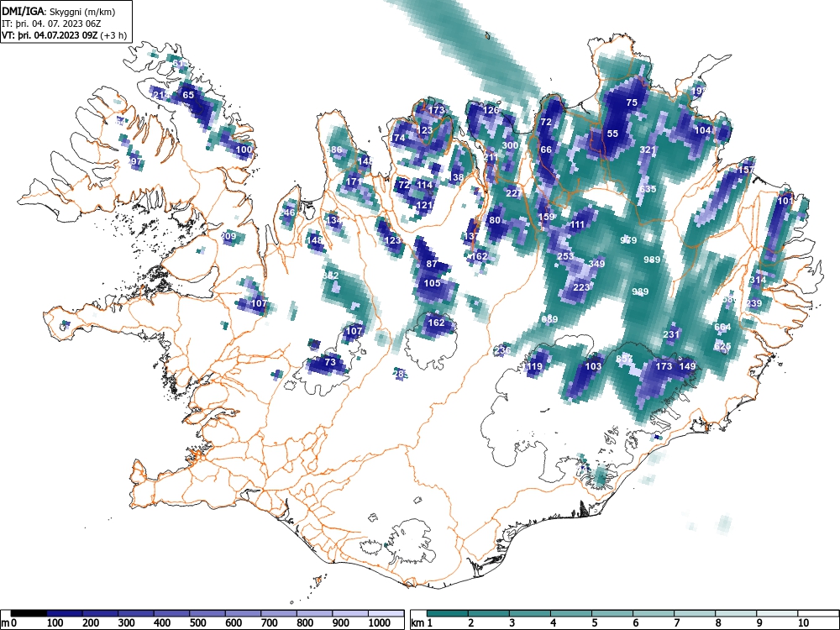Click the '227' visibility value on the map
Viewport: 840px width, 630px height.
pos(513,193)
